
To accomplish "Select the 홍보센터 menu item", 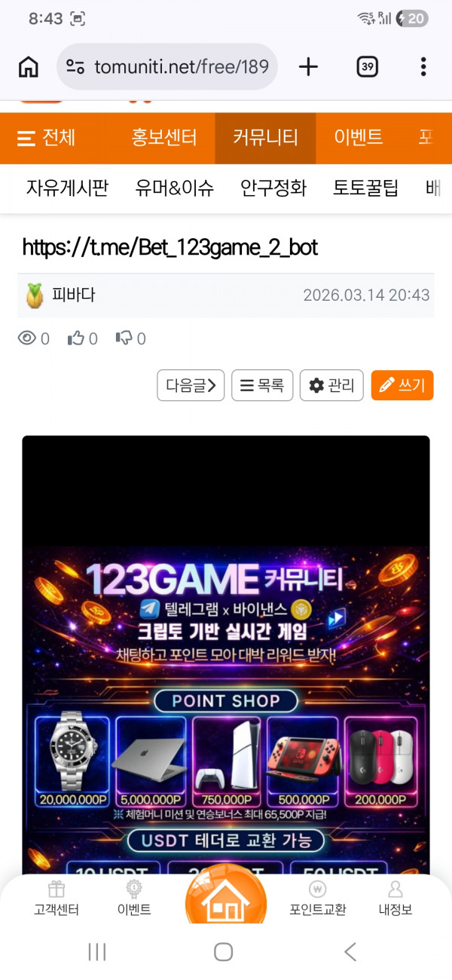I will click(x=164, y=138).
